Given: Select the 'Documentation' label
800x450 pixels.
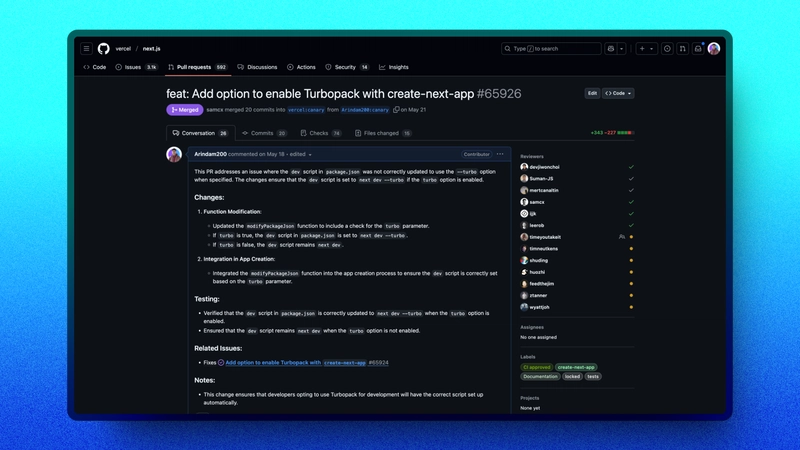Looking at the screenshot, I should point(540,377).
